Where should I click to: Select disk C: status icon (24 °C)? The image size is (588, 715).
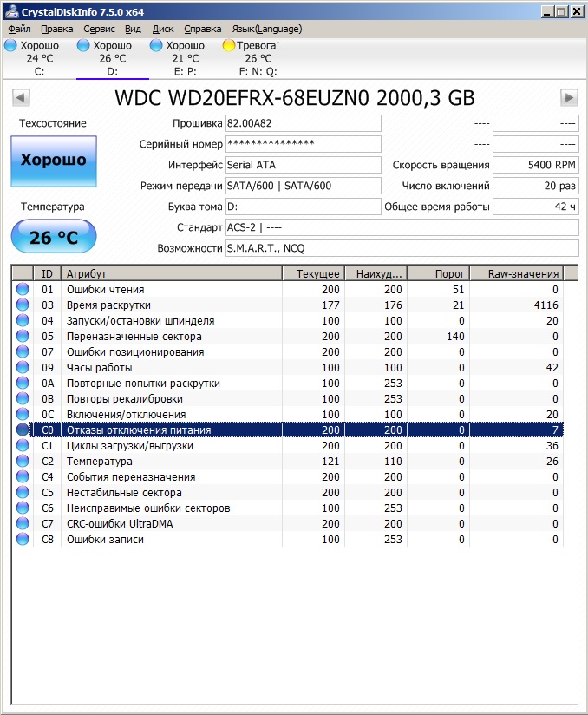[x=10, y=45]
